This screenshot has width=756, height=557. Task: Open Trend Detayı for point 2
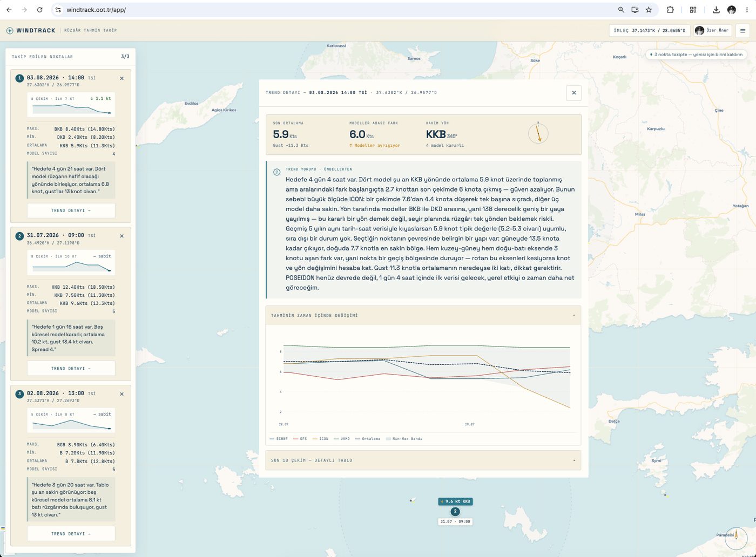pos(71,369)
